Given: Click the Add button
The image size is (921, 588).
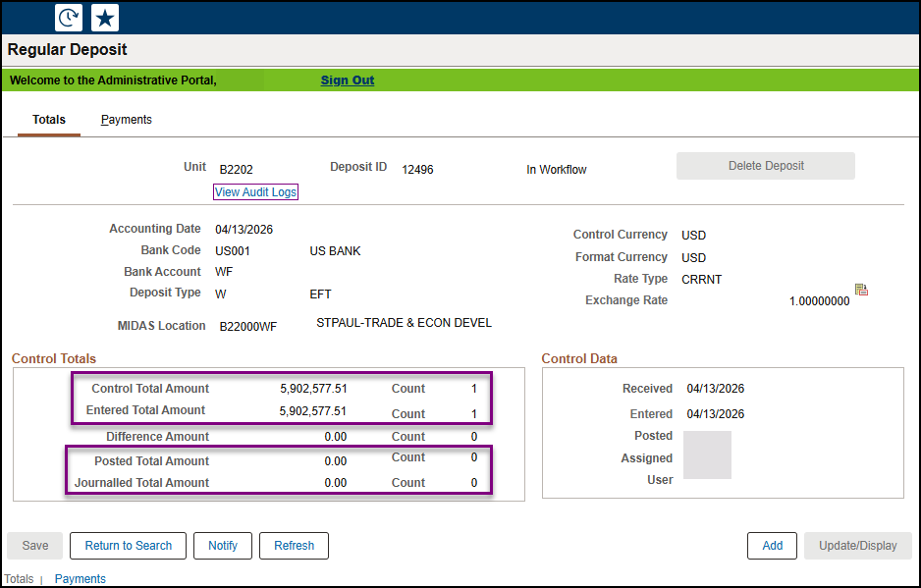Looking at the screenshot, I should click(772, 545).
